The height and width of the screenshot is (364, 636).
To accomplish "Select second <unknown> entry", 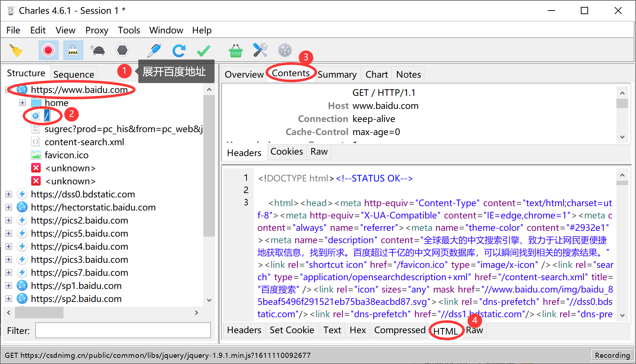I will (70, 181).
